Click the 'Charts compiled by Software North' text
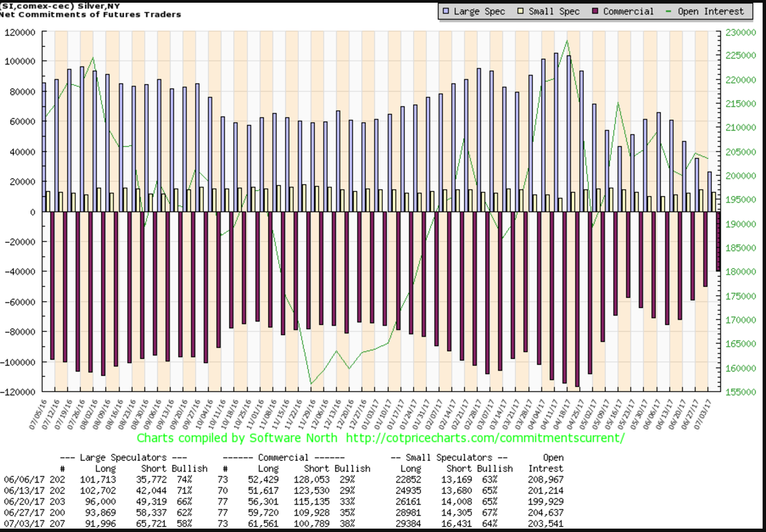Viewport: 766px width, 532px height. [237, 438]
